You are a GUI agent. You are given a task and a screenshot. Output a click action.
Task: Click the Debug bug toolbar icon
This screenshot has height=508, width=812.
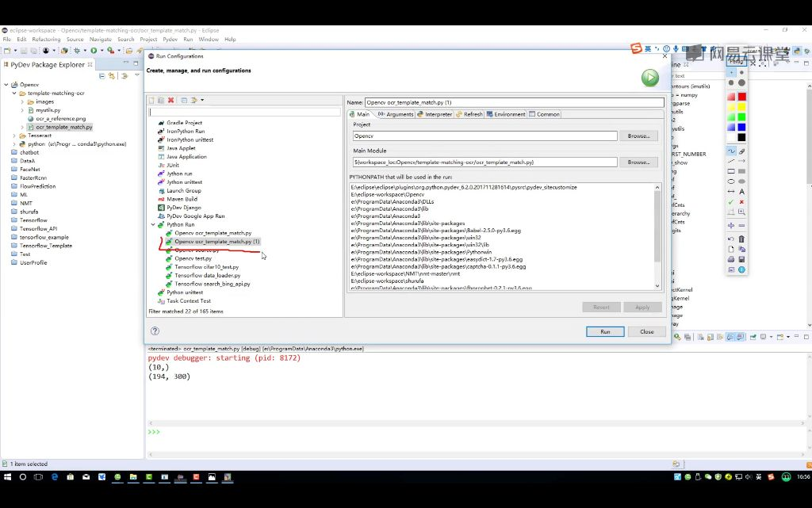click(x=77, y=51)
